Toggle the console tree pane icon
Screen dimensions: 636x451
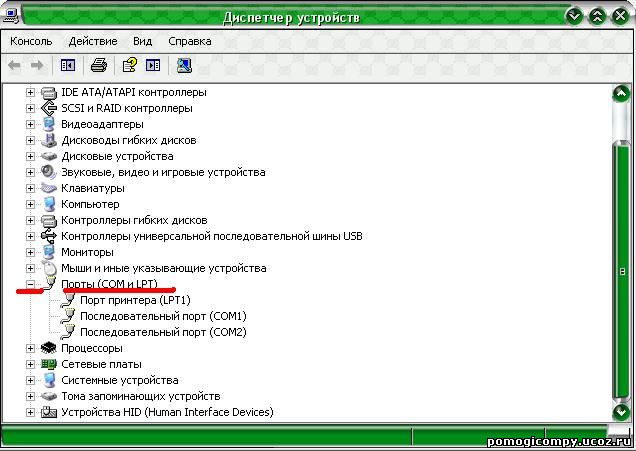click(68, 65)
